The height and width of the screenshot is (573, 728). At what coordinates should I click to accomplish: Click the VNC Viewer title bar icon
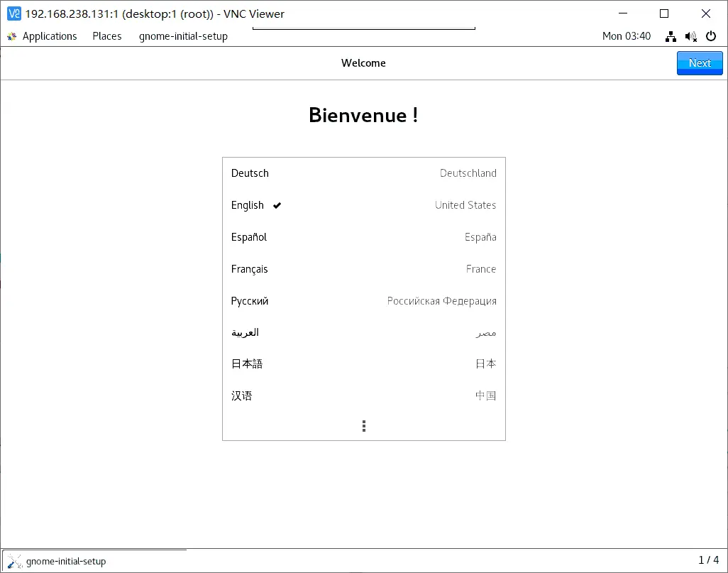pos(14,14)
